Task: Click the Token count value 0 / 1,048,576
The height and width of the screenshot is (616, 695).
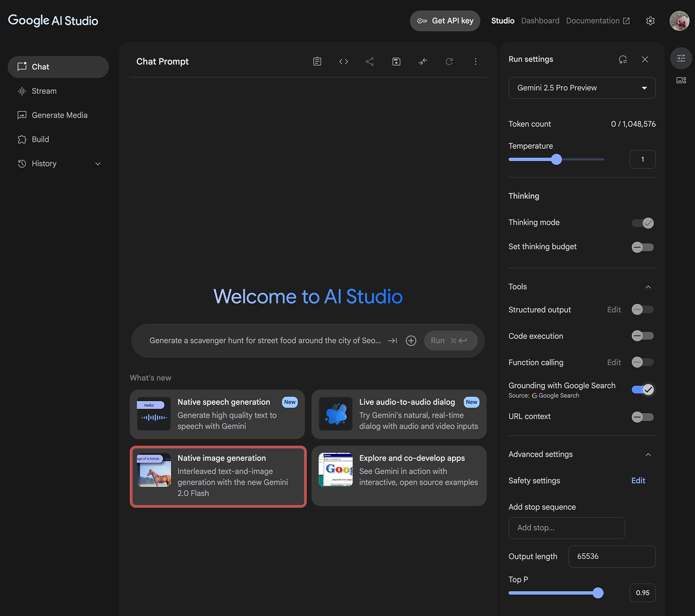Action: click(x=633, y=124)
